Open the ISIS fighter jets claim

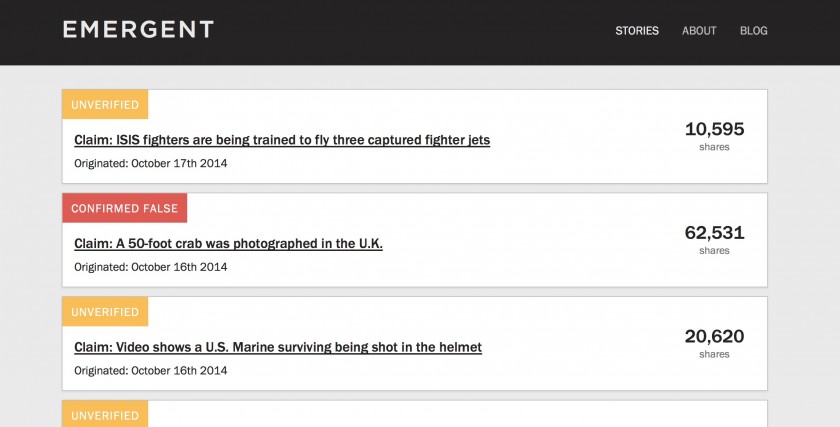pyautogui.click(x=282, y=140)
